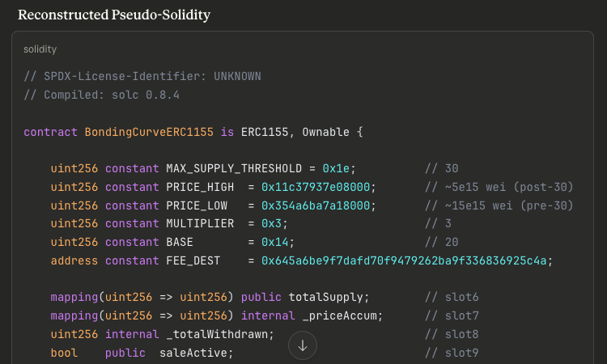Click the contract name BondingCurveERC1155
This screenshot has width=607, height=364.
point(149,132)
